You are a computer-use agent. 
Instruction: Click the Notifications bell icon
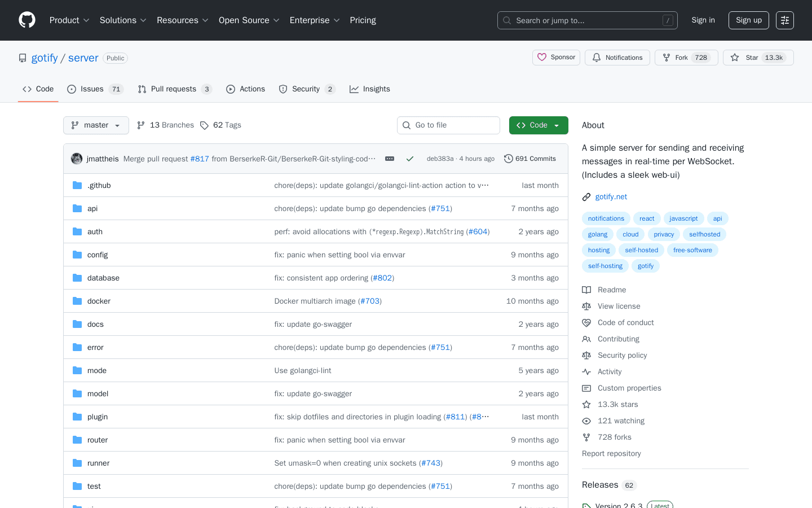pyautogui.click(x=596, y=57)
